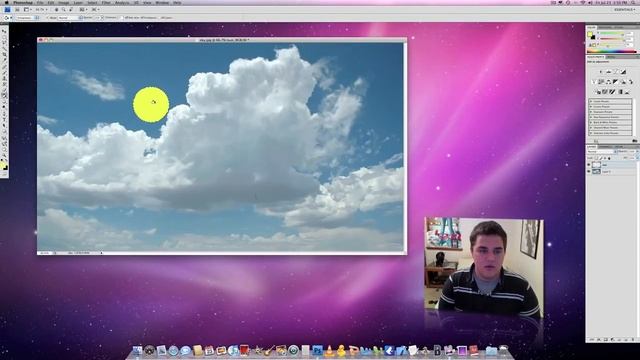Add a Selective Color adjustment
The height and width of the screenshot is (360, 640).
pyautogui.click(x=627, y=92)
